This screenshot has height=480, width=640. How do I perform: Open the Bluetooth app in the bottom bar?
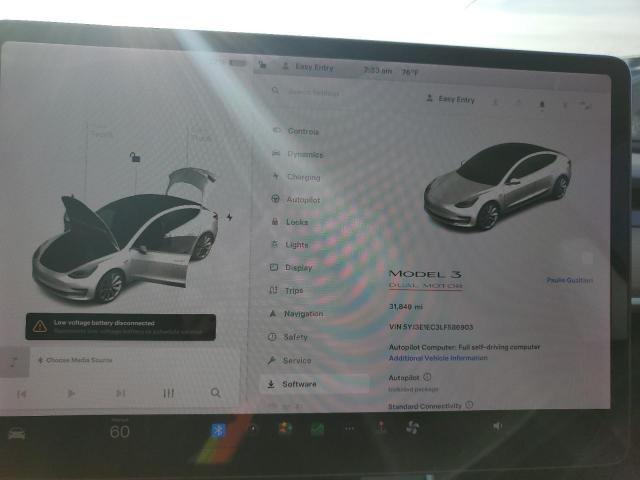pos(218,430)
